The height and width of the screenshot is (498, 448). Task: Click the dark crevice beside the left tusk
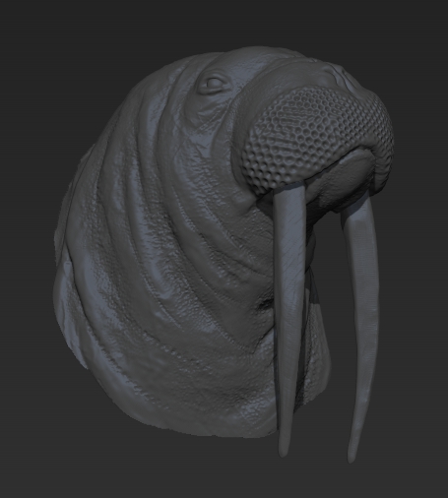pos(265,303)
